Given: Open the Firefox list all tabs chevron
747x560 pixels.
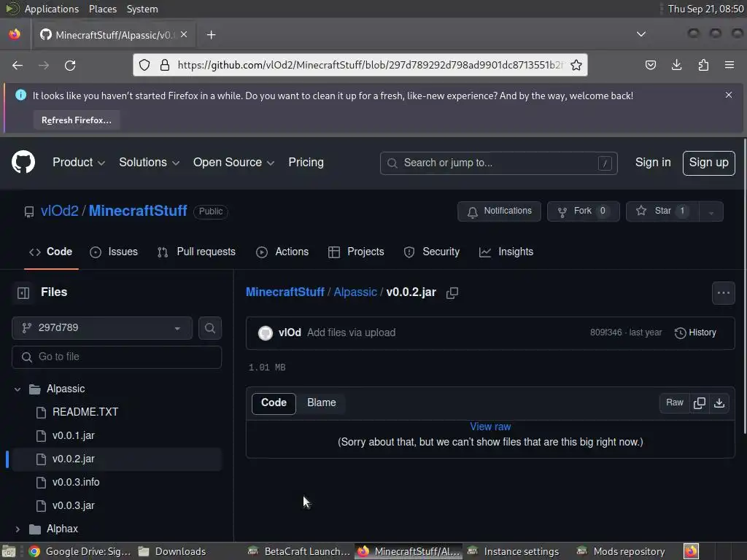Looking at the screenshot, I should point(641,34).
